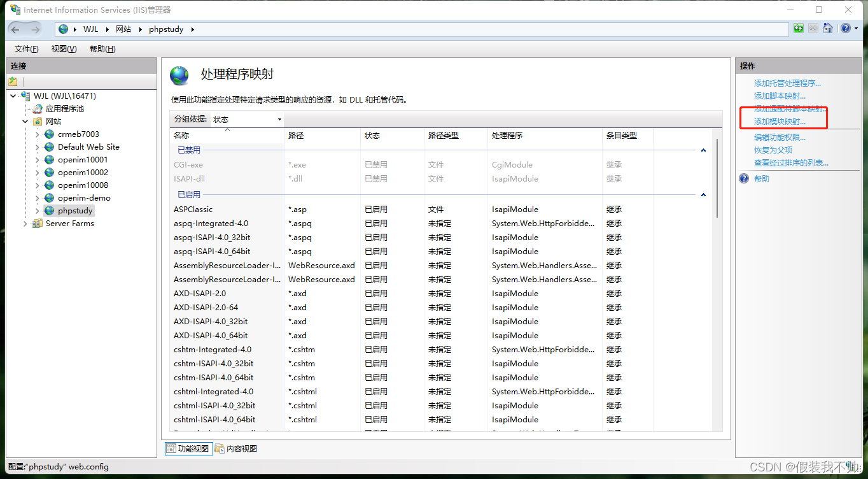Click the back navigation arrow
868x479 pixels.
click(16, 29)
